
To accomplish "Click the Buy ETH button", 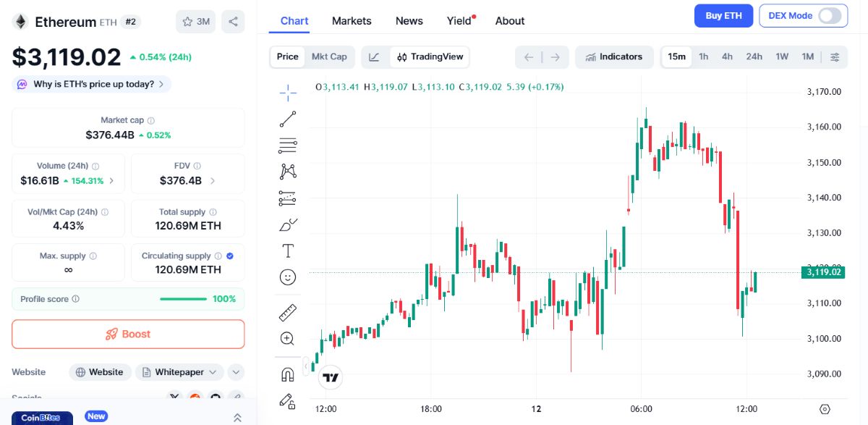I will coord(723,15).
